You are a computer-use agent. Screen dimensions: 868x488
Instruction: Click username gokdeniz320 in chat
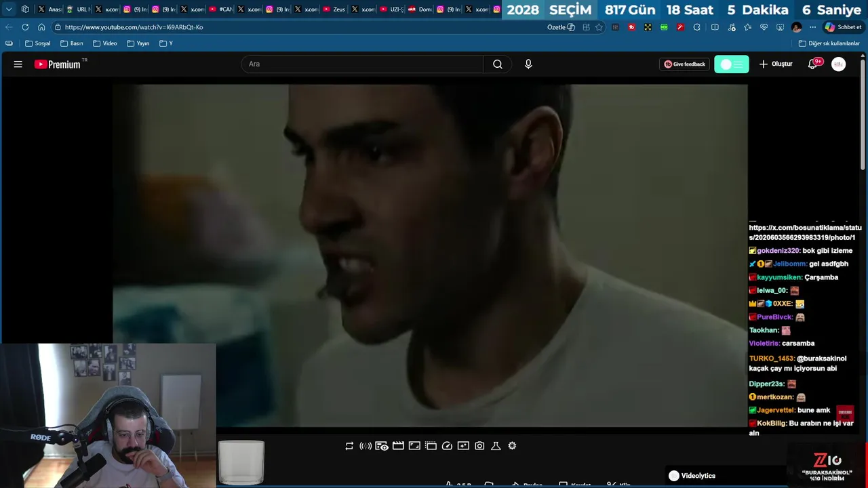(x=778, y=251)
